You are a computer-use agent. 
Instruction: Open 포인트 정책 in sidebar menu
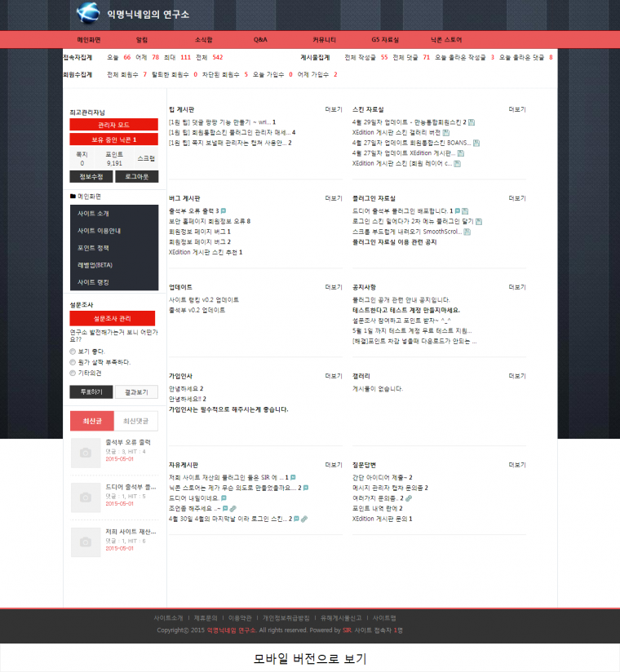pos(114,248)
